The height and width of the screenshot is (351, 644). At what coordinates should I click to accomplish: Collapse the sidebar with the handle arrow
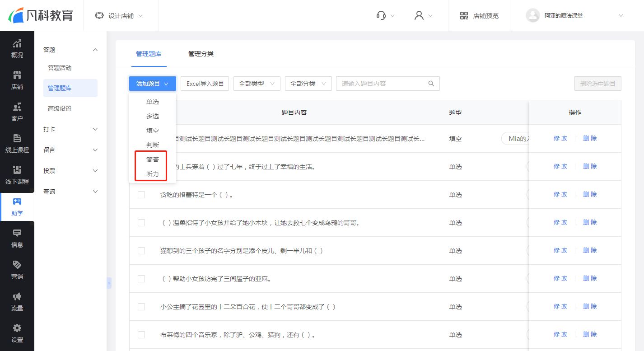tap(109, 283)
